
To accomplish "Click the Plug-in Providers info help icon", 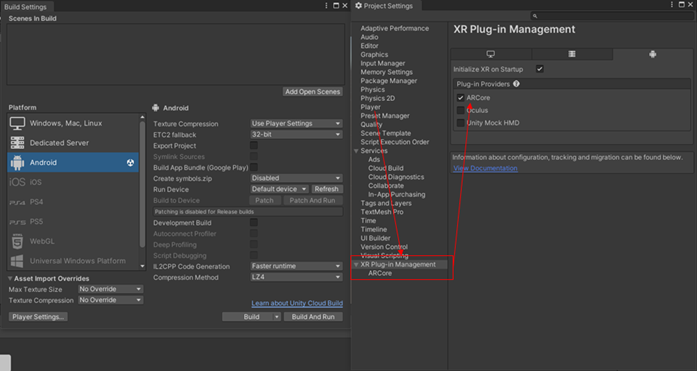I will tap(516, 84).
